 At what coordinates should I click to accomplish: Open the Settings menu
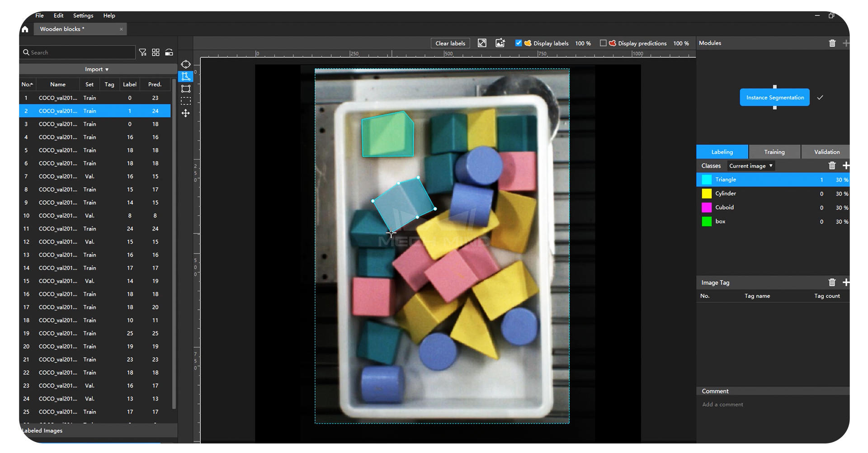point(83,15)
